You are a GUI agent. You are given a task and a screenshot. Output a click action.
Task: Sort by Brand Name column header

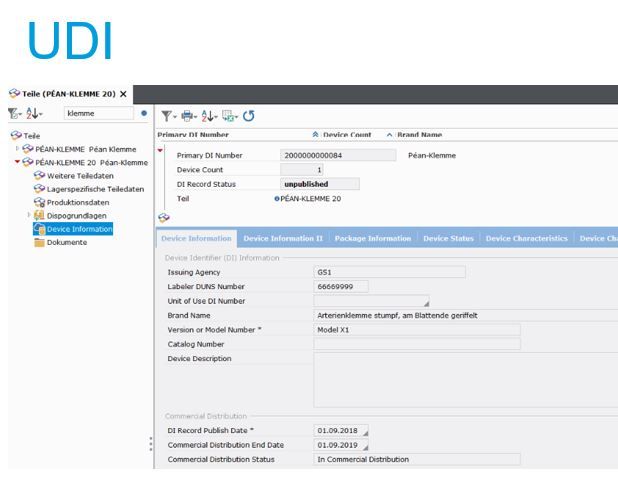coord(419,135)
